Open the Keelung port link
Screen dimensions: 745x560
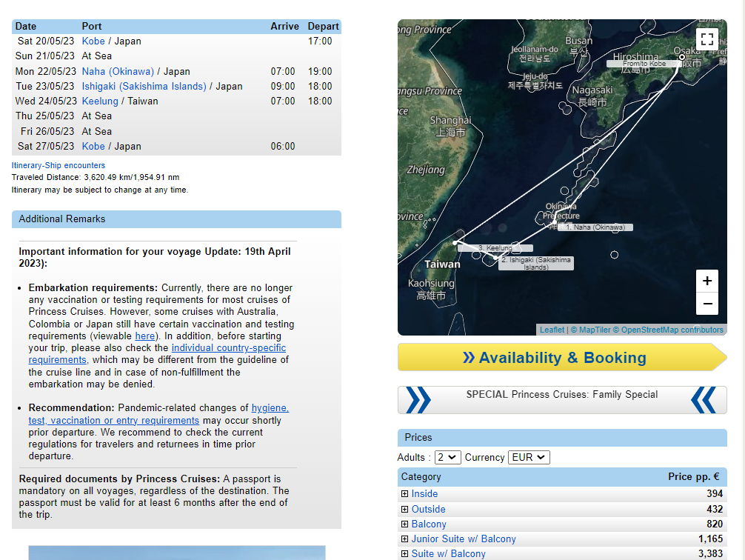pyautogui.click(x=100, y=101)
